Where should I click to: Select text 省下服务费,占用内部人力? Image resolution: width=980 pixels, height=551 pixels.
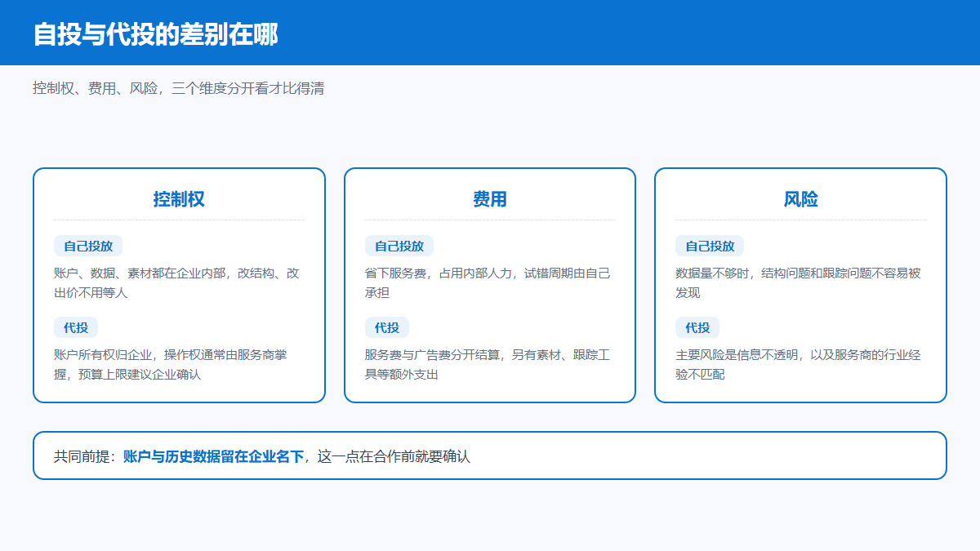[439, 273]
